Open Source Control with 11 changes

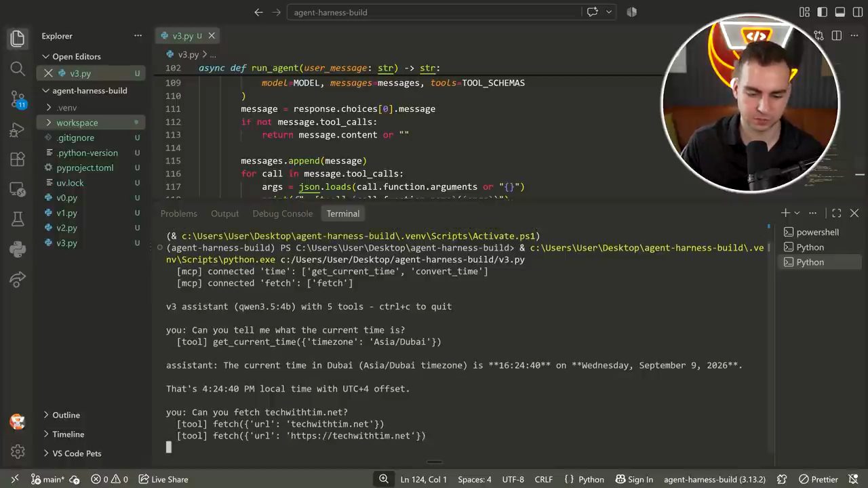coord(18,99)
